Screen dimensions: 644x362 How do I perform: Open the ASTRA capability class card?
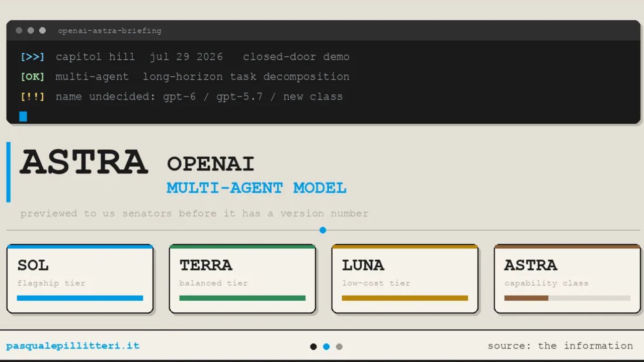568,279
